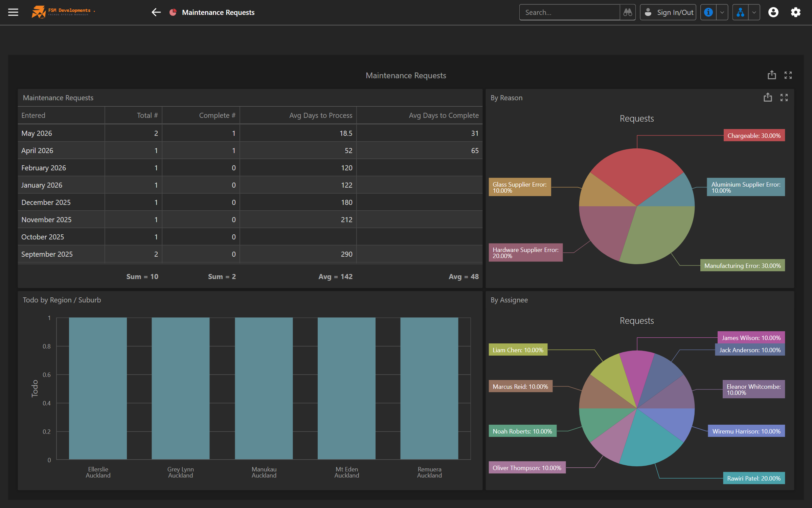Focus the Search input field
The width and height of the screenshot is (812, 508).
click(570, 12)
